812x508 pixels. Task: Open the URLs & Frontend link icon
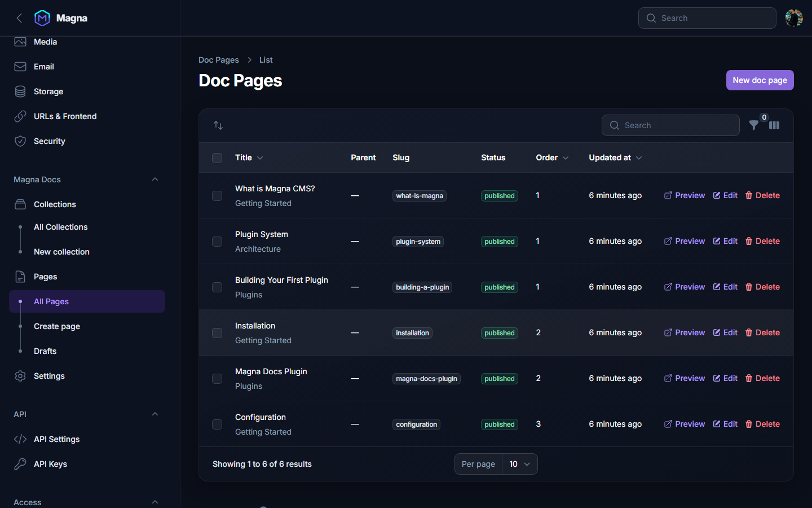click(20, 116)
